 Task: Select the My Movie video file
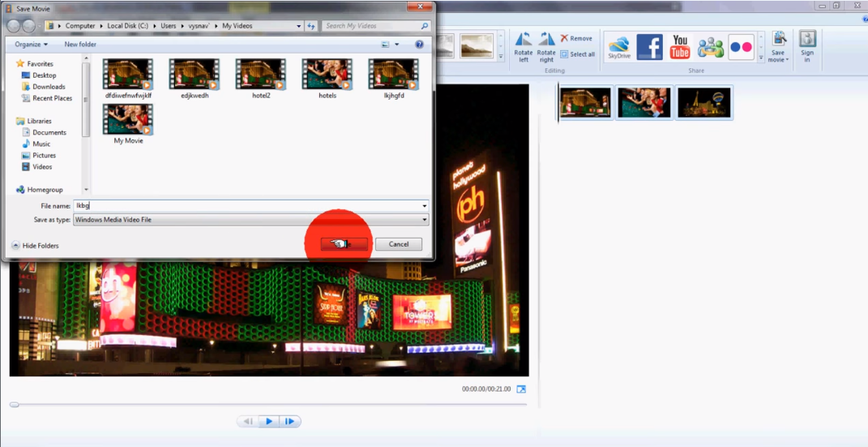[x=128, y=124]
